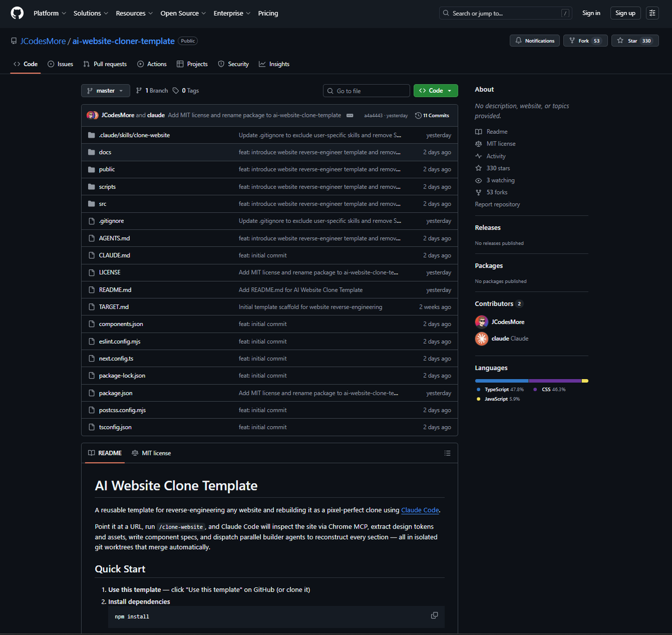This screenshot has height=635, width=672.
Task: Open the src folder
Action: 102,204
